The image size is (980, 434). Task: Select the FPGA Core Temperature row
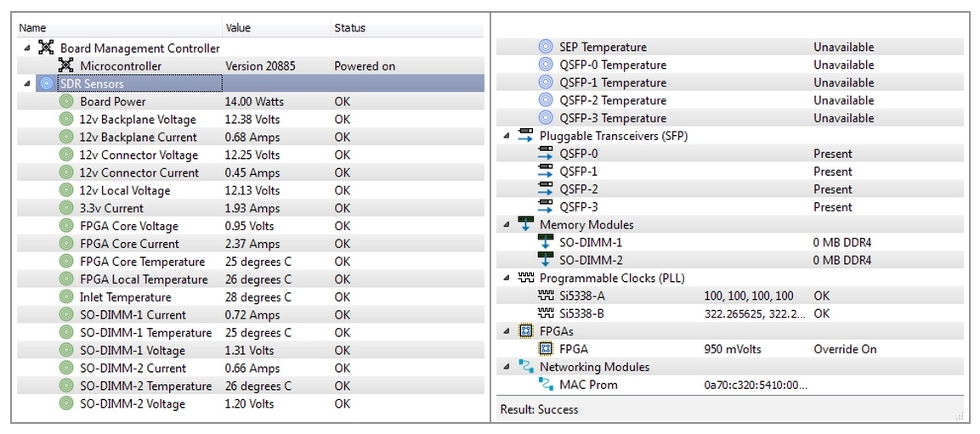(x=250, y=262)
